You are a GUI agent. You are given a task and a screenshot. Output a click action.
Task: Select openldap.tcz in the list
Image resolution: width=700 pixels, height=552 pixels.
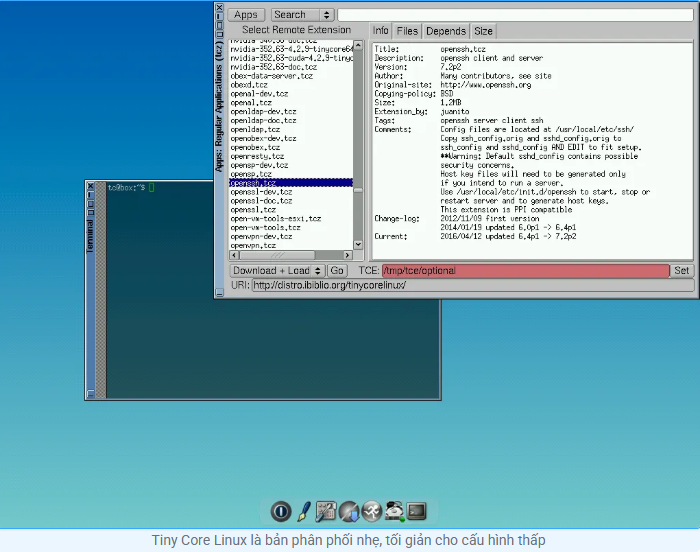[291, 130]
